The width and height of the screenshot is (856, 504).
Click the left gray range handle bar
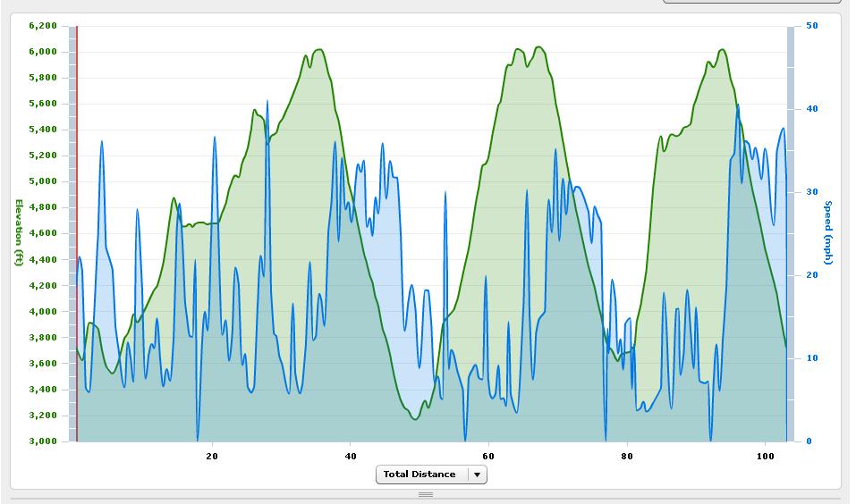point(72,232)
